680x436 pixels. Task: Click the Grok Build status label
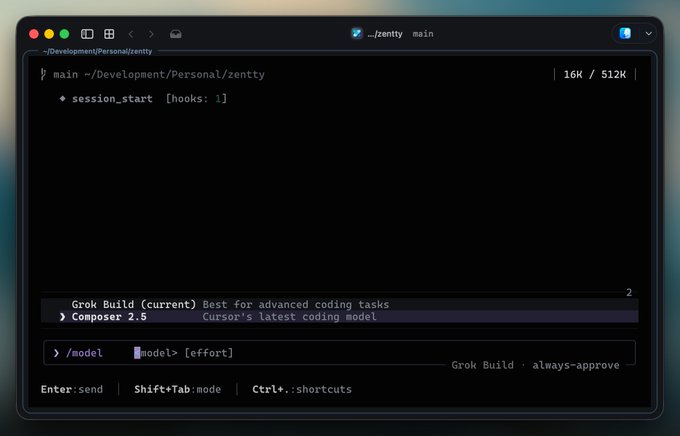click(x=482, y=365)
